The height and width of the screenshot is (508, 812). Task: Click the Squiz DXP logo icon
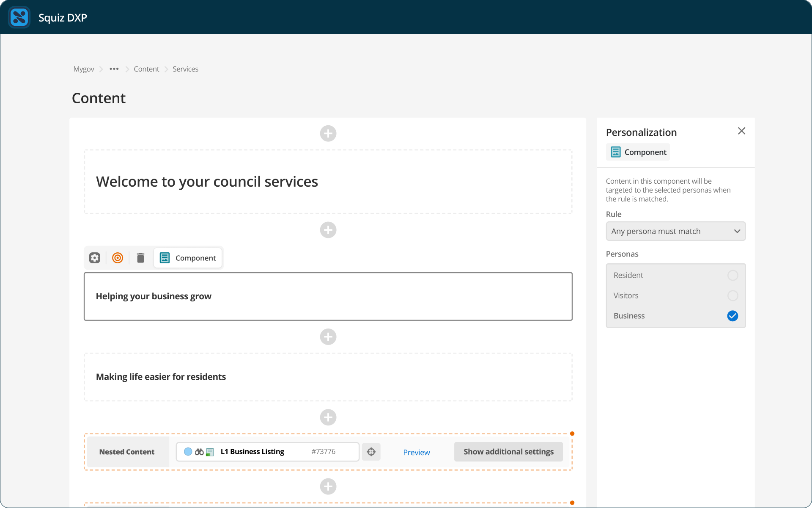coord(19,17)
